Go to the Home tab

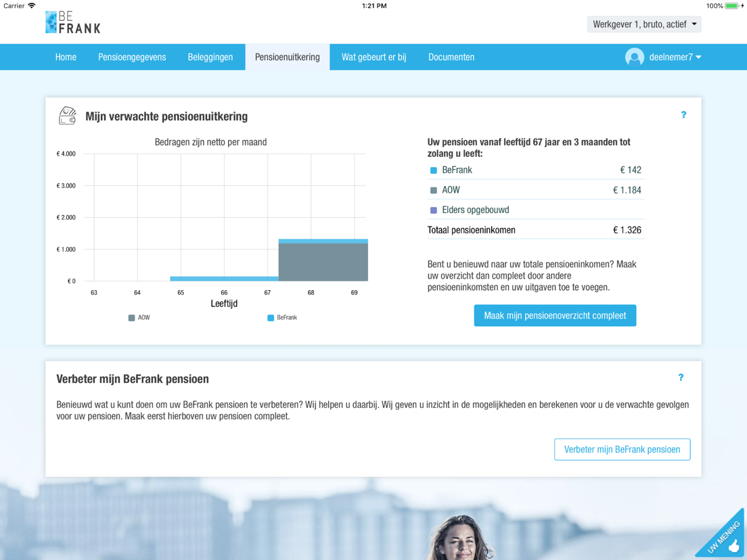tap(66, 57)
